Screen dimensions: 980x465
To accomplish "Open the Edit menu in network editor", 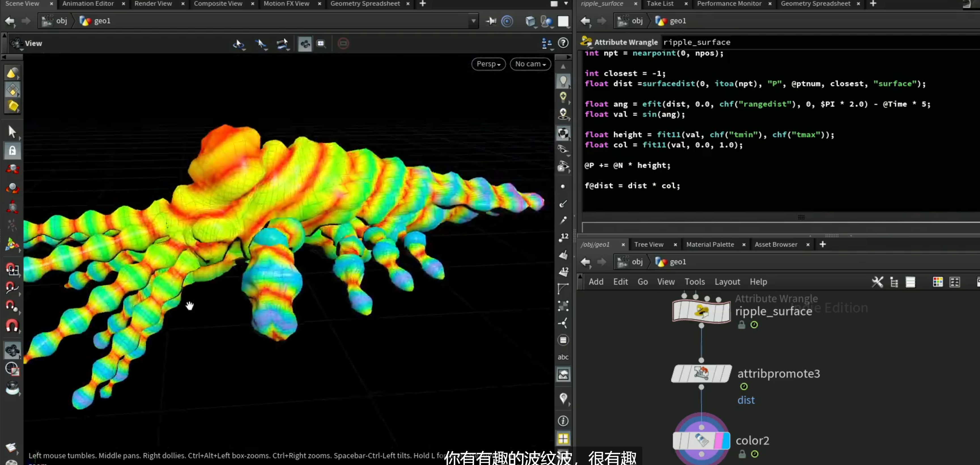I will click(x=620, y=282).
